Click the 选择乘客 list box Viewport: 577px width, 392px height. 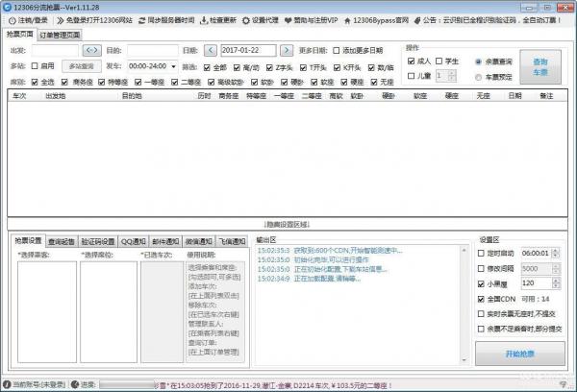coord(47,312)
